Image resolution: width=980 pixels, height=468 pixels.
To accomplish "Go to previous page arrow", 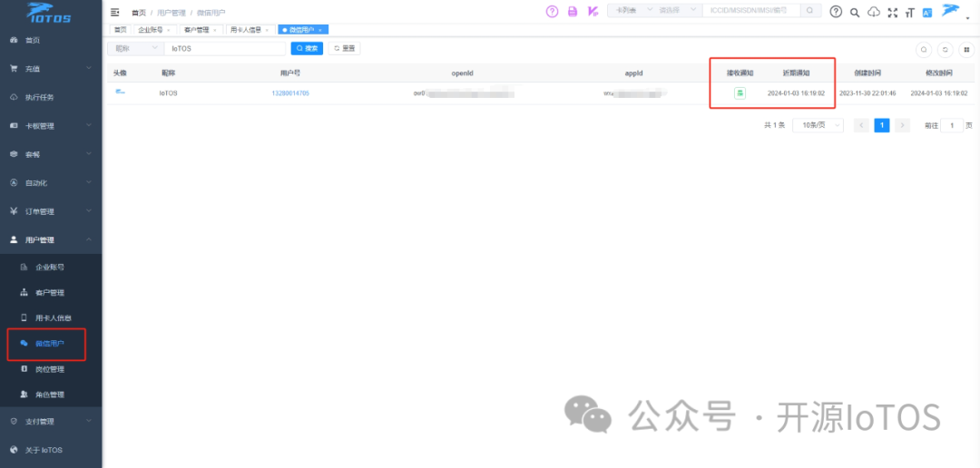I will point(861,125).
